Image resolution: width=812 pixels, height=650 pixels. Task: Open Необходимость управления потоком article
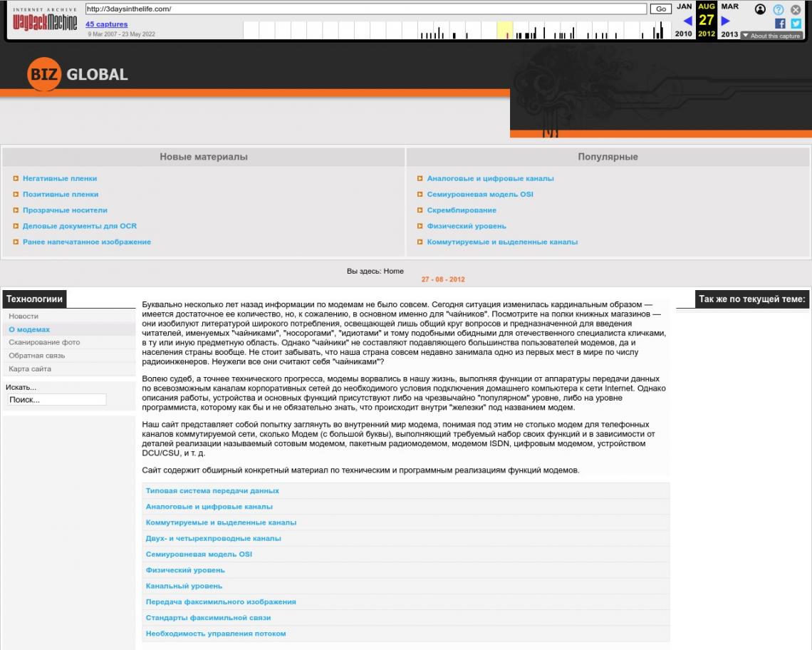(x=216, y=634)
